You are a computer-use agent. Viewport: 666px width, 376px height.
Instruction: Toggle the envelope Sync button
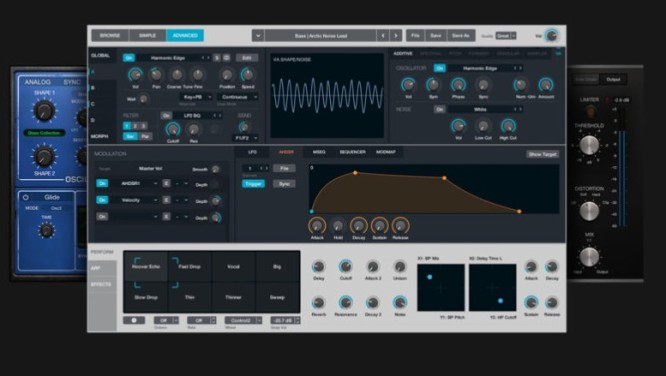(x=284, y=184)
